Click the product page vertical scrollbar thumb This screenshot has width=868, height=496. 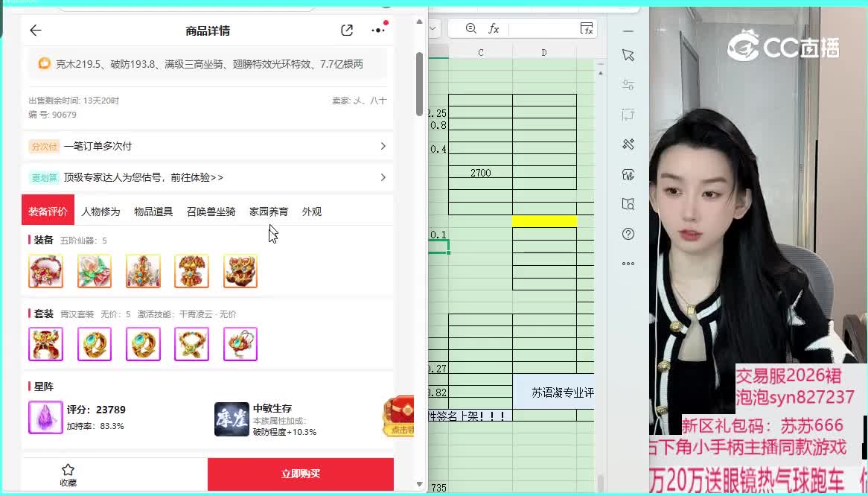point(419,84)
